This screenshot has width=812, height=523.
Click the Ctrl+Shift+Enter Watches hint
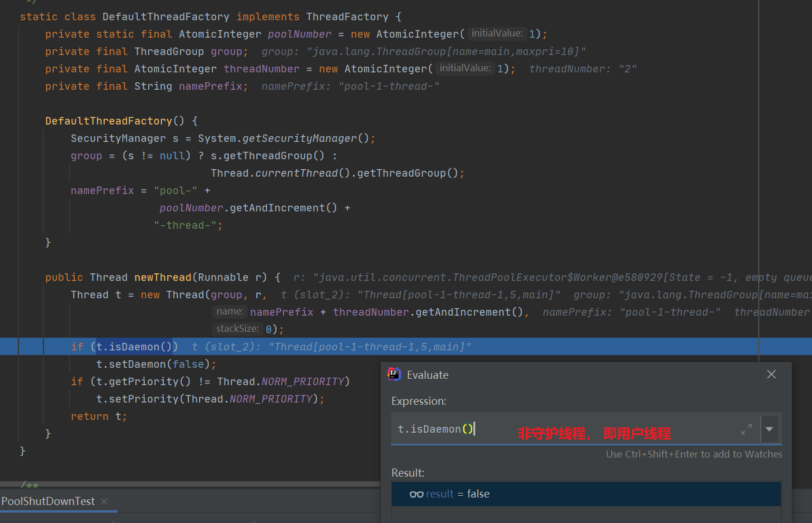[694, 454]
